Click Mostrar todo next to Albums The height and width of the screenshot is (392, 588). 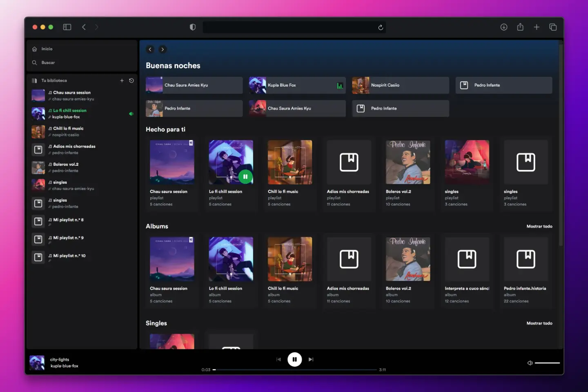pyautogui.click(x=539, y=227)
